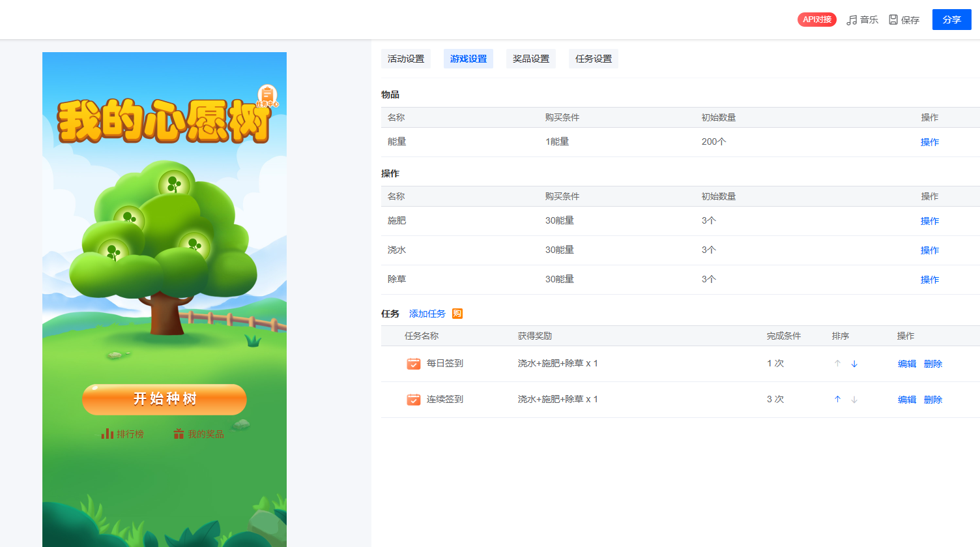Click the red API对接 badge
The height and width of the screenshot is (547, 980).
tap(816, 20)
